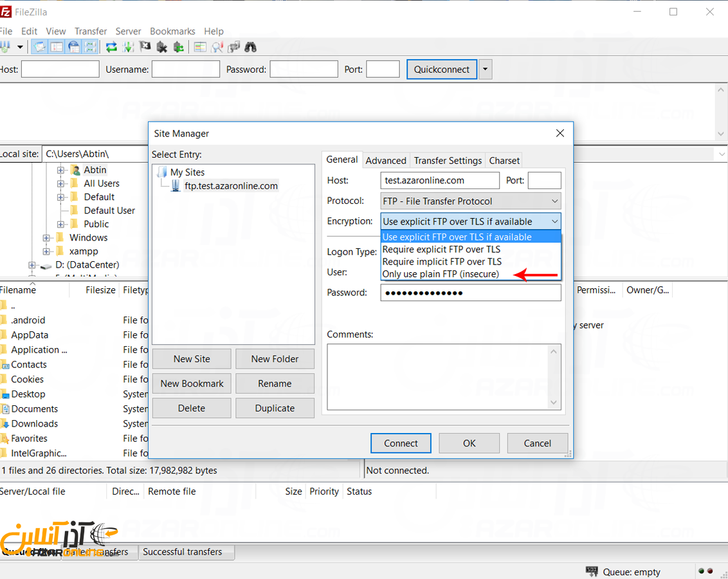Cancel current operation via flag icon

click(x=145, y=47)
